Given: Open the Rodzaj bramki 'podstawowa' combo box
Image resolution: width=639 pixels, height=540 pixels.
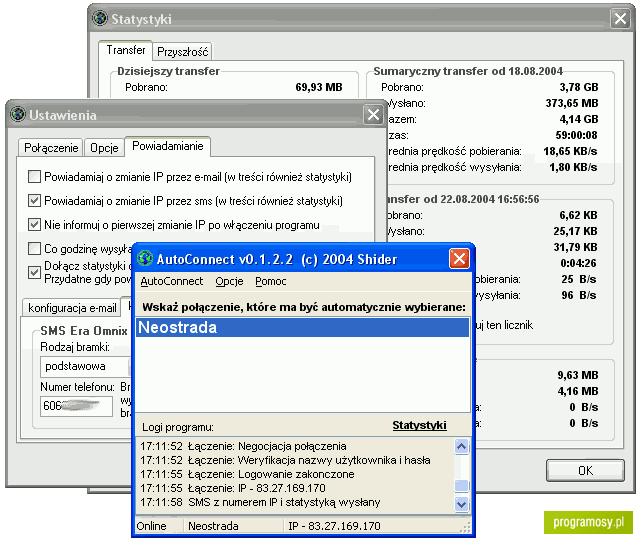Looking at the screenshot, I should [x=85, y=366].
